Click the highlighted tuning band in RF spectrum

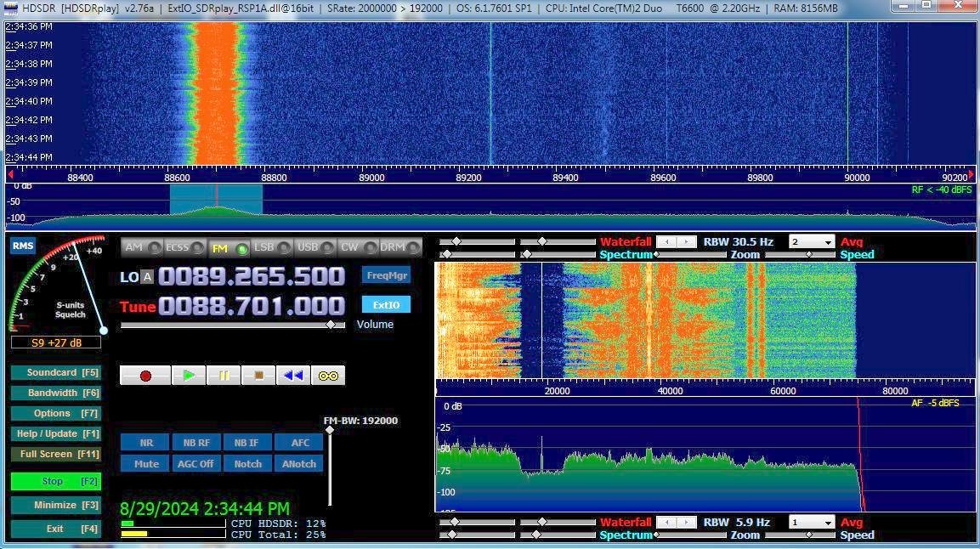point(216,200)
